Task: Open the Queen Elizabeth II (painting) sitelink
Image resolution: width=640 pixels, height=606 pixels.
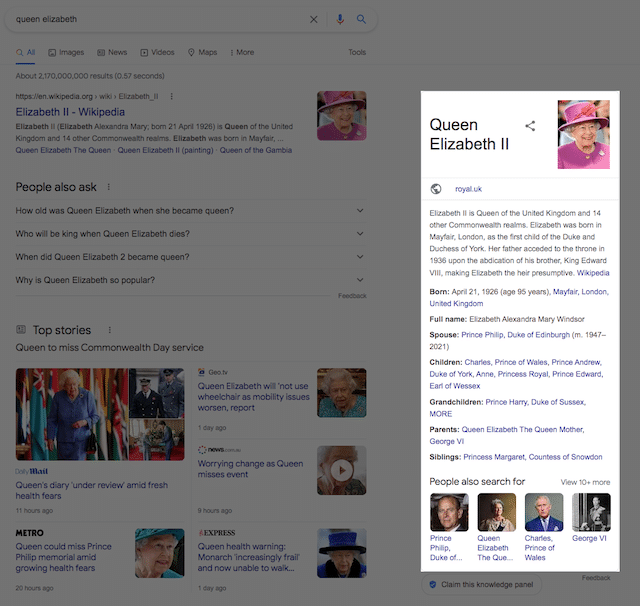Action: point(165,150)
